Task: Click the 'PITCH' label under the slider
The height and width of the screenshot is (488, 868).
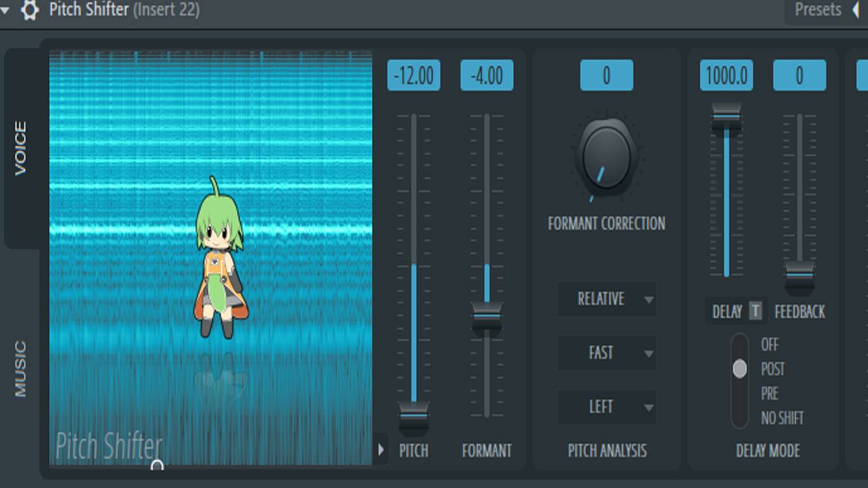Action: [x=414, y=451]
